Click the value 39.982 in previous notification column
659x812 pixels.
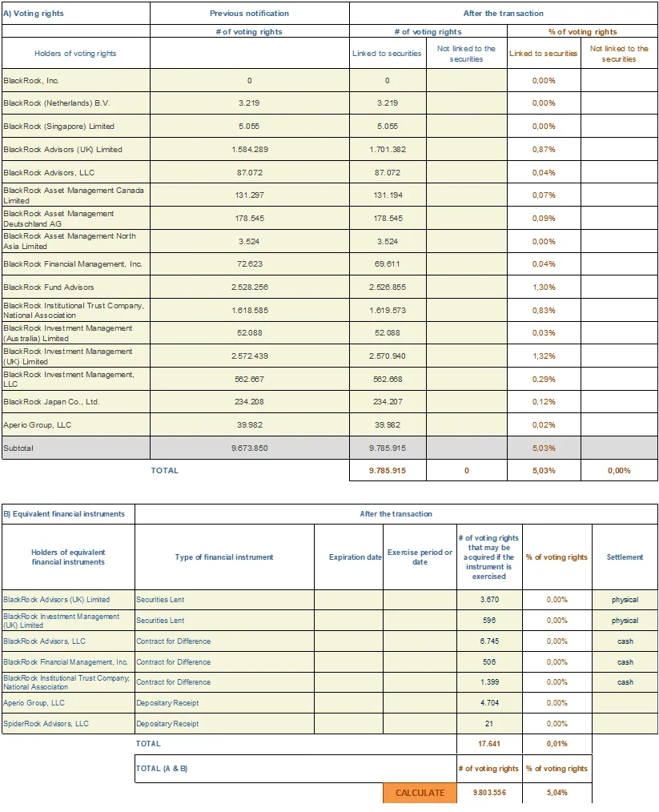pyautogui.click(x=250, y=425)
